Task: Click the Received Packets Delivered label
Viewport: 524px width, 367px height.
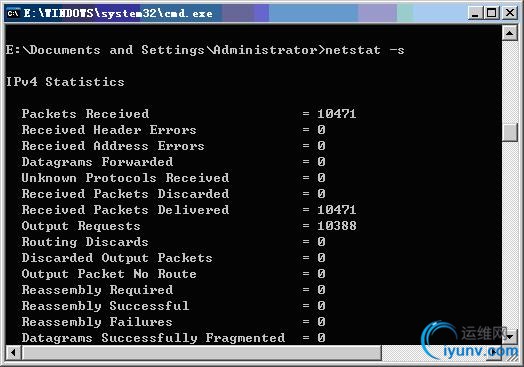Action: [x=125, y=210]
